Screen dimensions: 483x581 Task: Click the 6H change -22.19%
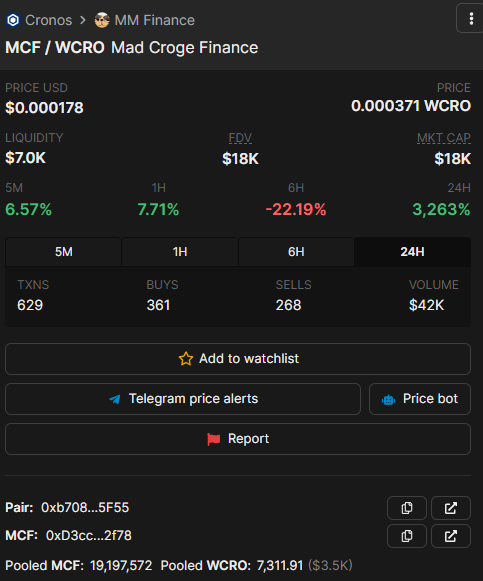[296, 209]
